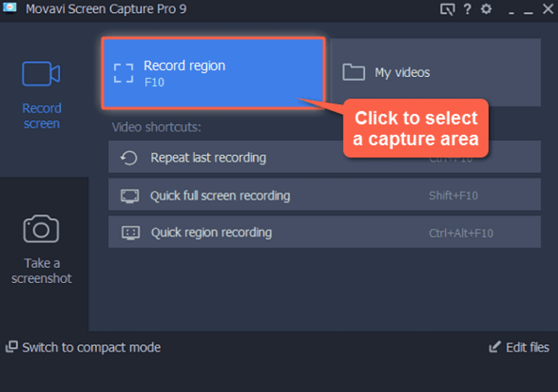558x392 pixels.
Task: Click the full screen monitor icon
Action: coord(130,196)
